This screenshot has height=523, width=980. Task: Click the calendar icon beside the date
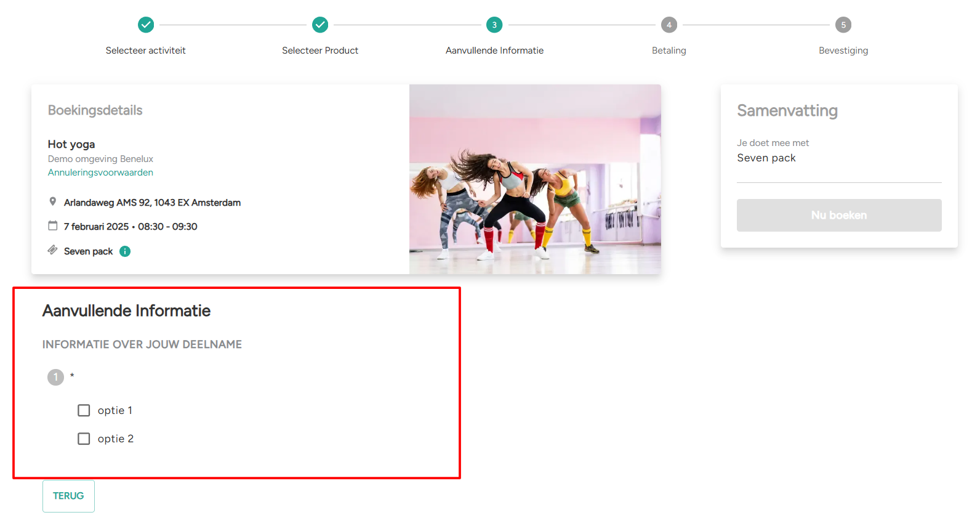click(53, 225)
